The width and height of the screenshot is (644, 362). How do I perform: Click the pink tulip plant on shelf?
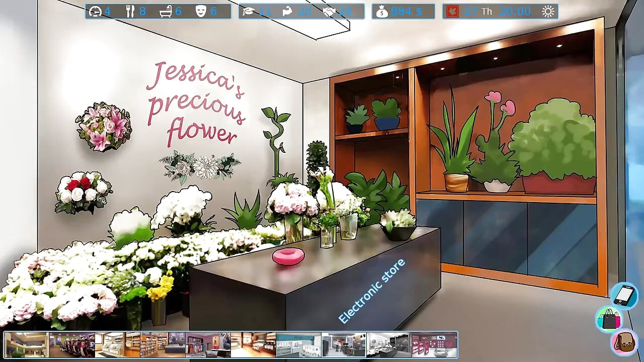point(497,142)
